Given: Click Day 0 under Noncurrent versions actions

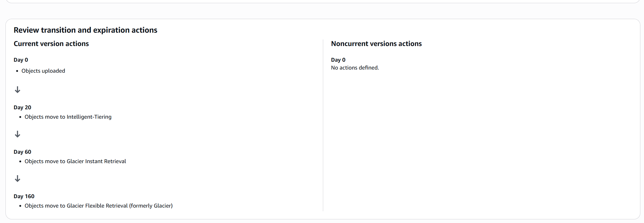Looking at the screenshot, I should click(338, 60).
